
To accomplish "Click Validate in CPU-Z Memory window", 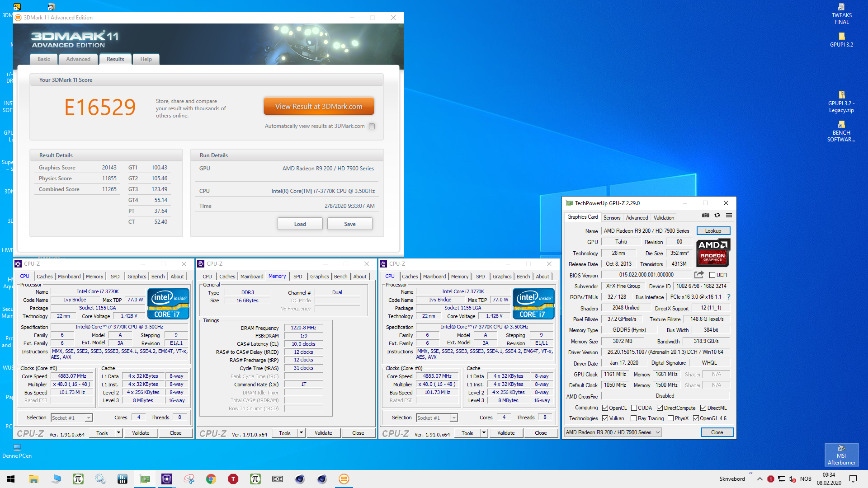I will [x=323, y=433].
